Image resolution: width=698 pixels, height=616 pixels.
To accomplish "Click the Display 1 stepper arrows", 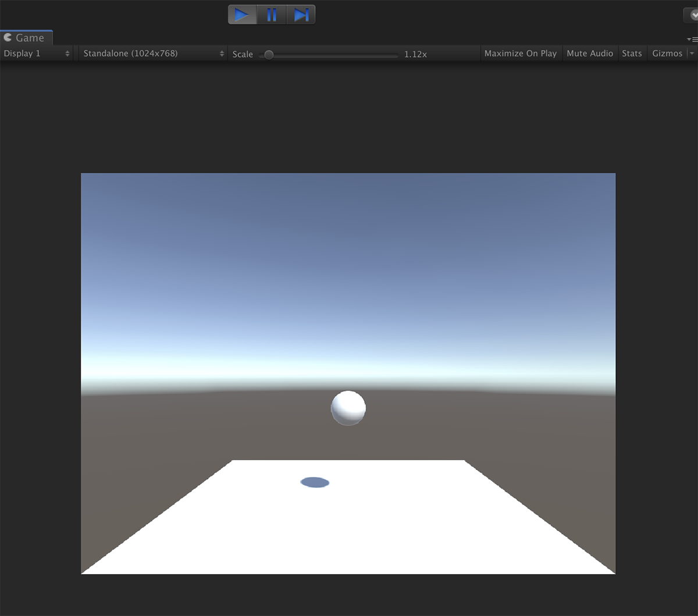I will tap(67, 53).
